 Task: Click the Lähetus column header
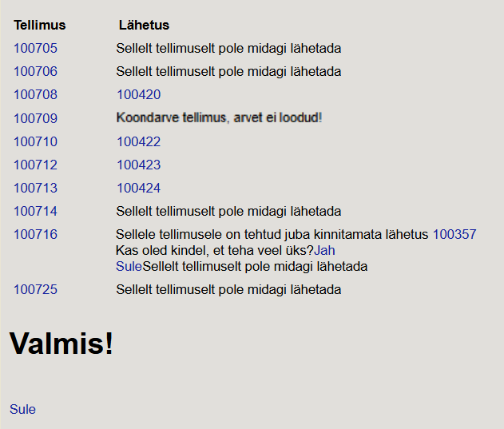[144, 26]
